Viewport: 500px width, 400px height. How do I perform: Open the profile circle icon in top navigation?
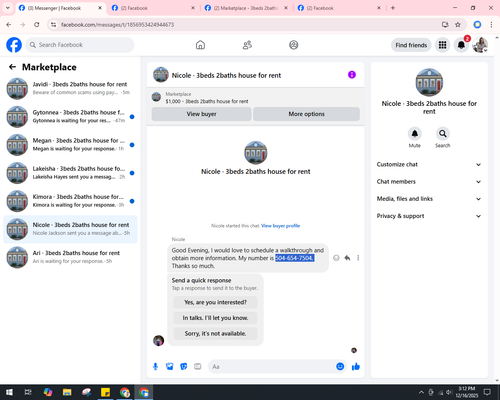[x=294, y=45]
